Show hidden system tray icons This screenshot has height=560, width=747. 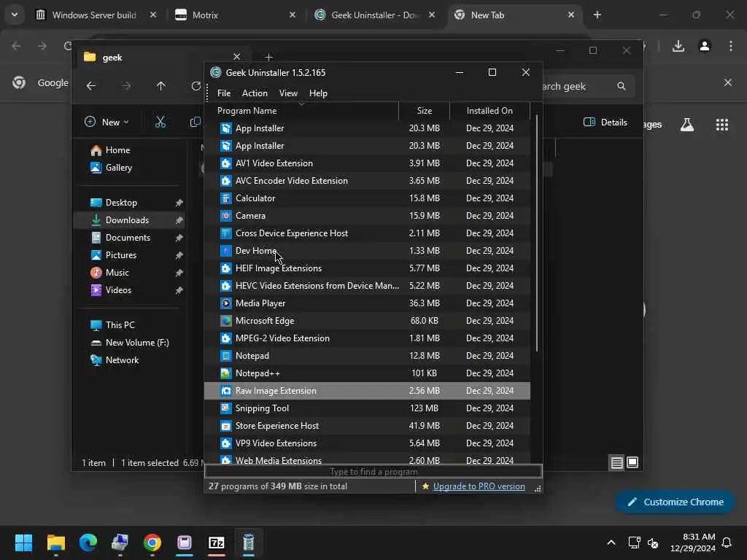coord(611,542)
